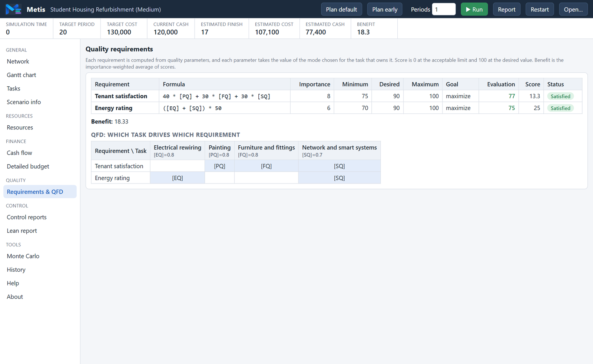Select Requirements & QFD in sidebar
Viewport: 593px width, 364px height.
(40, 192)
